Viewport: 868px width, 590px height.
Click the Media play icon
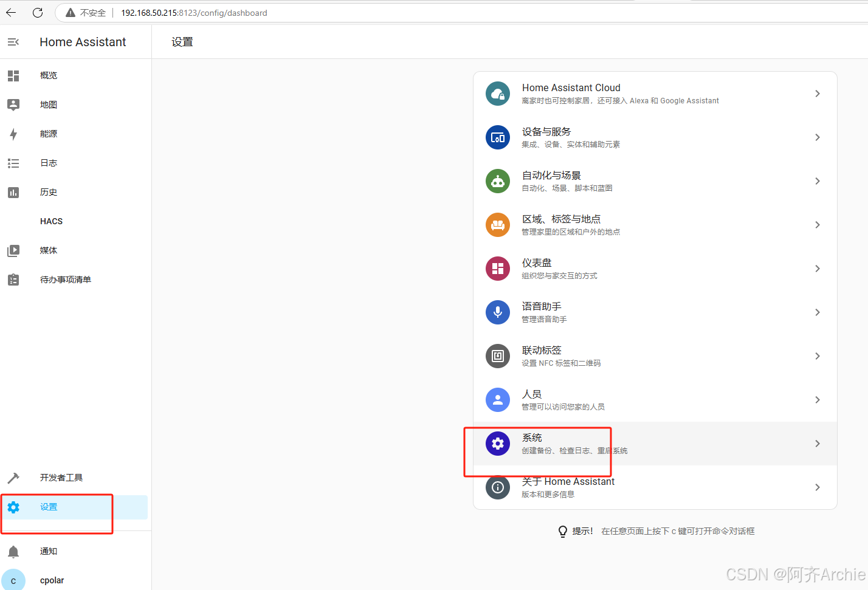coord(13,250)
